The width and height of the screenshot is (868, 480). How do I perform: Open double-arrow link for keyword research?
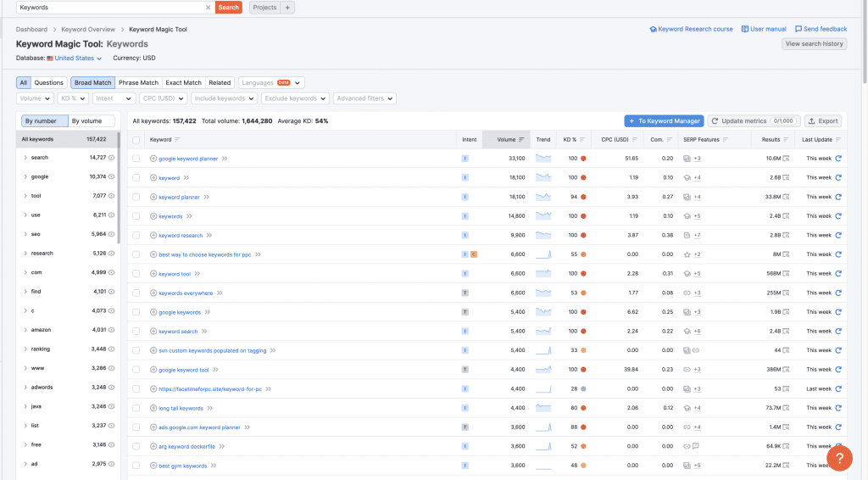pyautogui.click(x=209, y=235)
